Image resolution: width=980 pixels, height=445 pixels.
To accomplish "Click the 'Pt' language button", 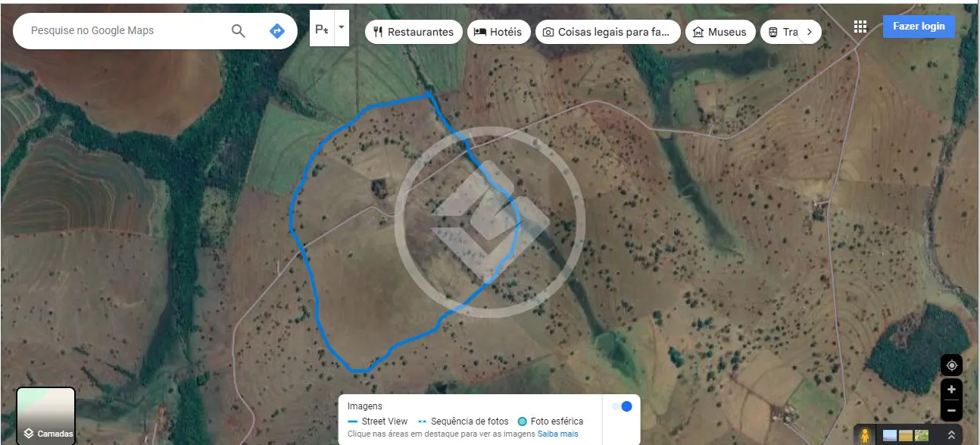I will 322,29.
